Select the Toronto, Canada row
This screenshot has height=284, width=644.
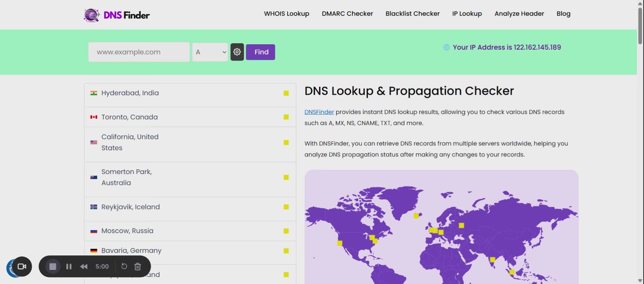(x=190, y=117)
